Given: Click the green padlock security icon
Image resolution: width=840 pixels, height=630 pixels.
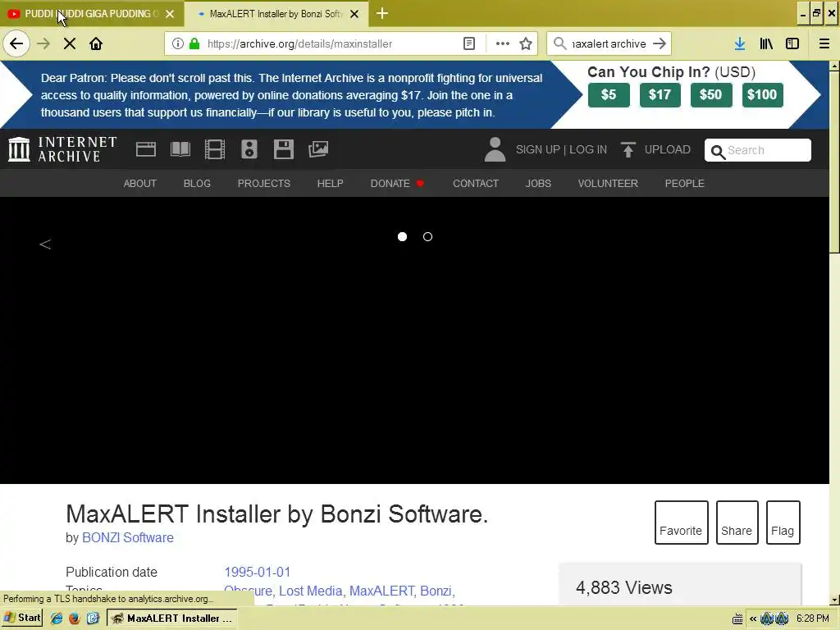Looking at the screenshot, I should [194, 43].
